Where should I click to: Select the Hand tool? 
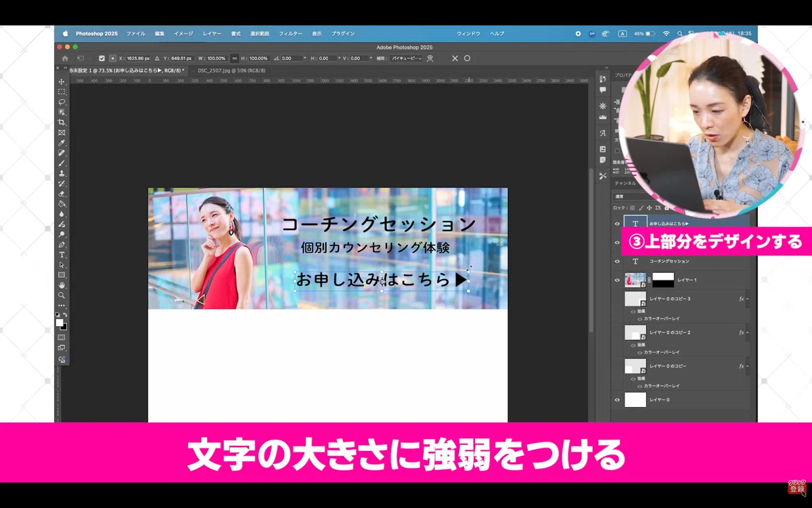coord(62,285)
